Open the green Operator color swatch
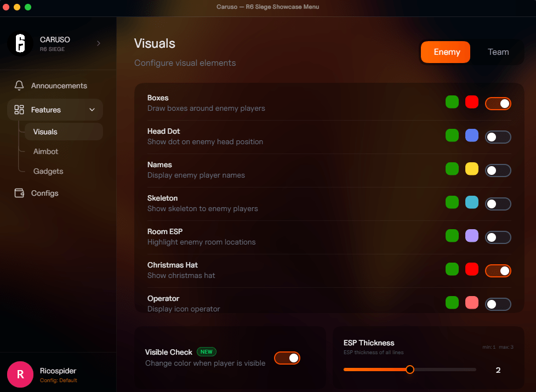Screen dimensions: 536x392 (x=452, y=303)
